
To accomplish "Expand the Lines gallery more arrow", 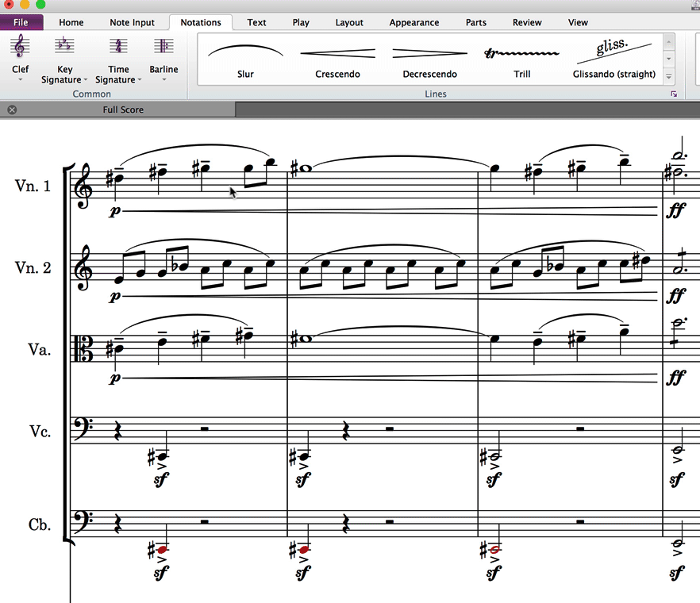I will click(669, 77).
